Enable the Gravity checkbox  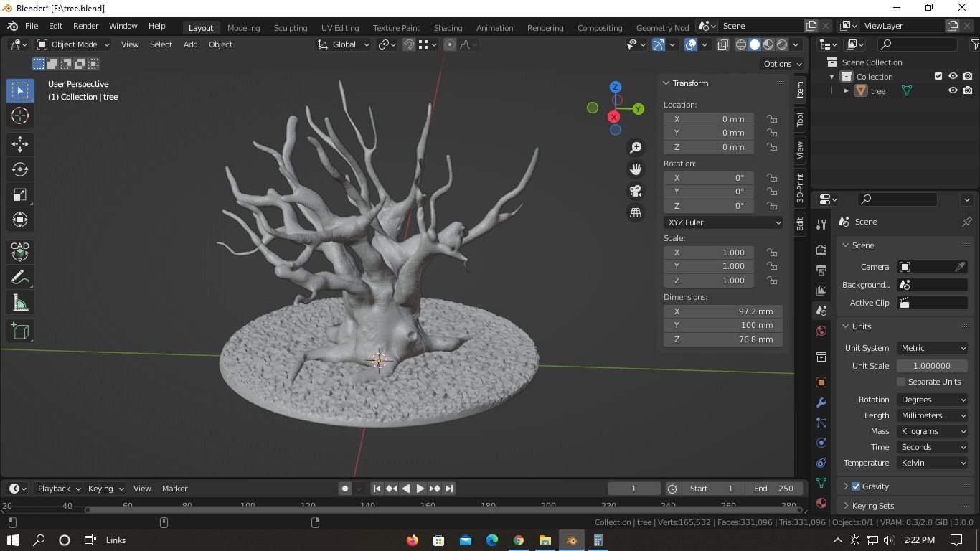coord(856,486)
